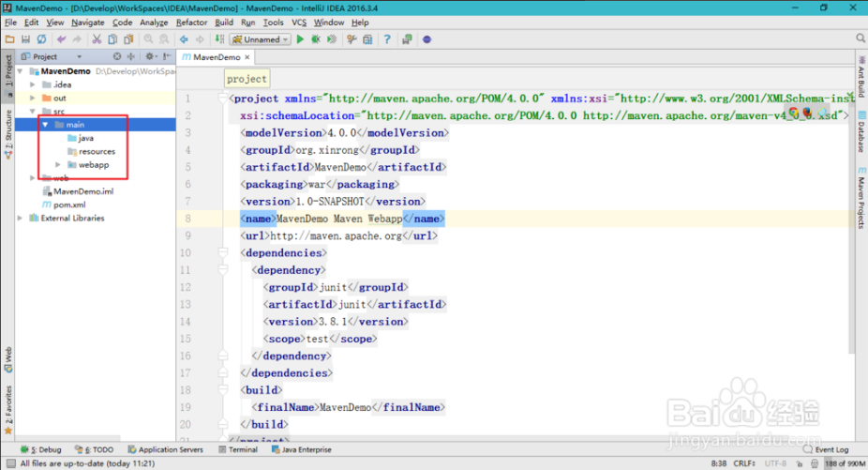Open the Java Enterprise tool window
The image size is (868, 470).
302,449
